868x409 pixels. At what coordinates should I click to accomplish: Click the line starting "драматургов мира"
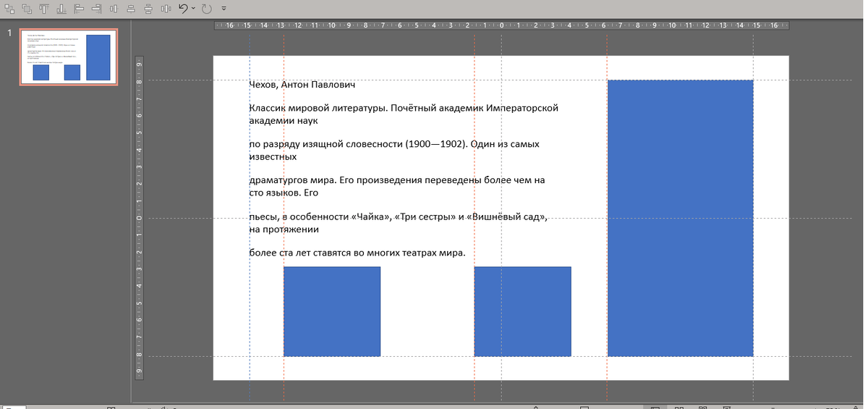(x=396, y=180)
